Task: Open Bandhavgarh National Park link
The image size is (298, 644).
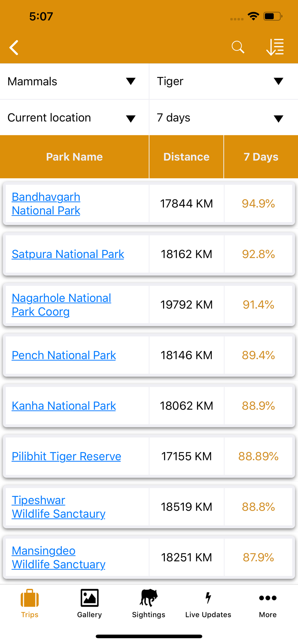Action: tap(46, 204)
